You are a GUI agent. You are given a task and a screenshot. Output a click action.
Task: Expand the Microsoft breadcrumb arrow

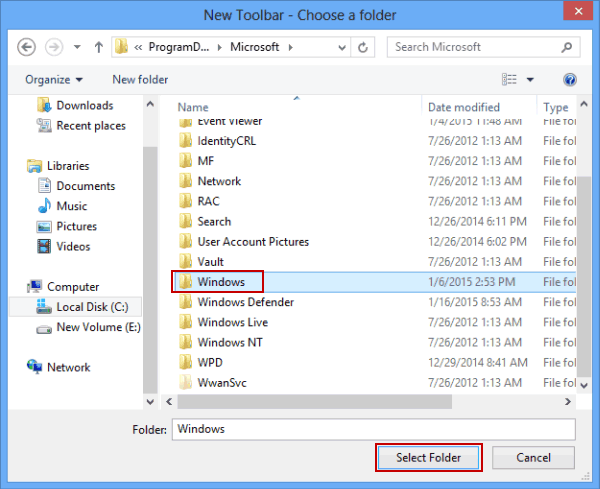291,47
